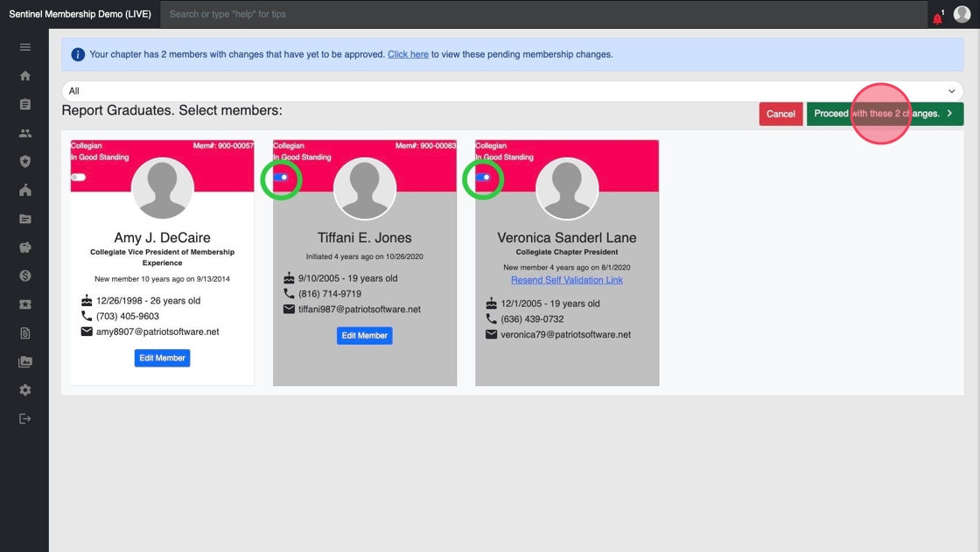
Task: Open the red notification bell
Action: point(937,18)
